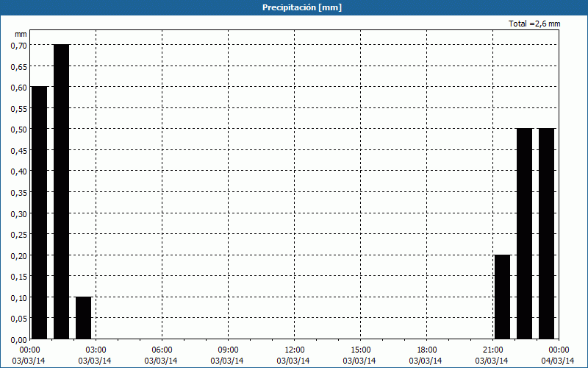
Task: Click the 06:00 time label
Action: tap(162, 350)
